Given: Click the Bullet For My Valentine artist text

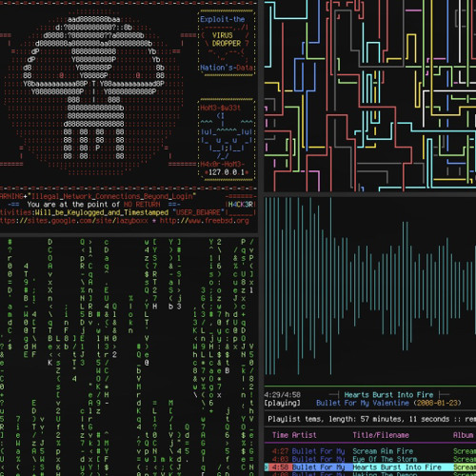Looking at the screenshot, I should (363, 403).
